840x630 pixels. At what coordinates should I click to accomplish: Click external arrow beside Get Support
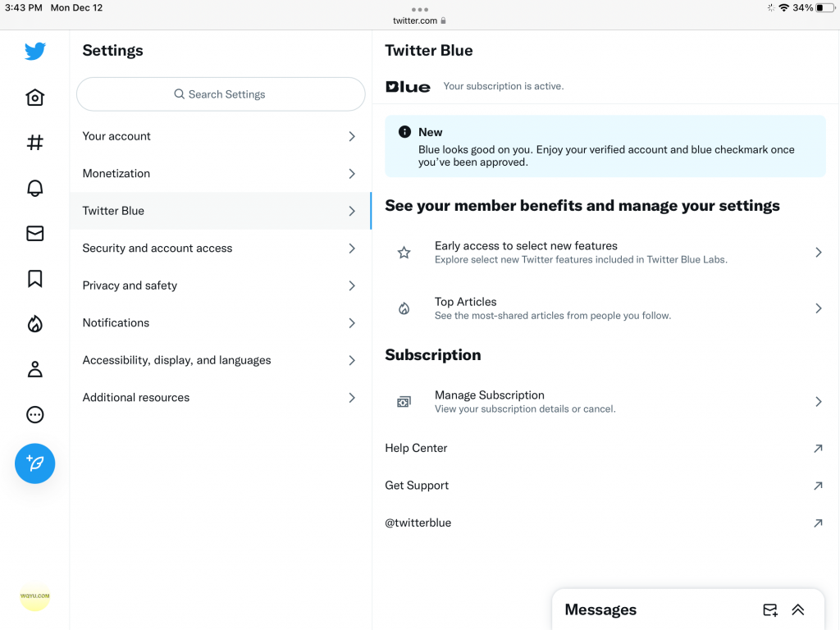click(x=818, y=486)
